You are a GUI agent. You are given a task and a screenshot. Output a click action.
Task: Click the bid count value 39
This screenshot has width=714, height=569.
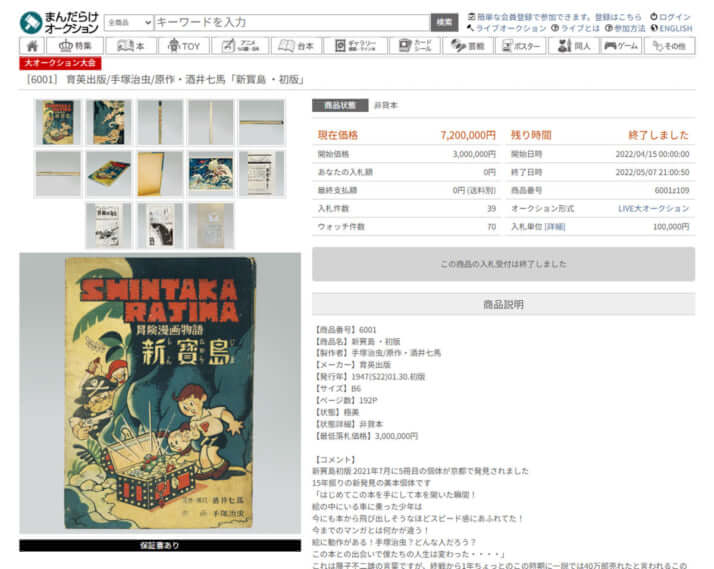click(491, 208)
